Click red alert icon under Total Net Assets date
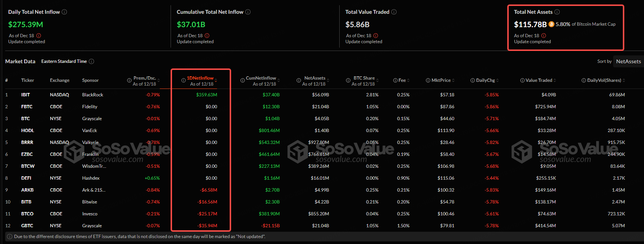Viewport: 644px width, 244px height. pos(544,36)
